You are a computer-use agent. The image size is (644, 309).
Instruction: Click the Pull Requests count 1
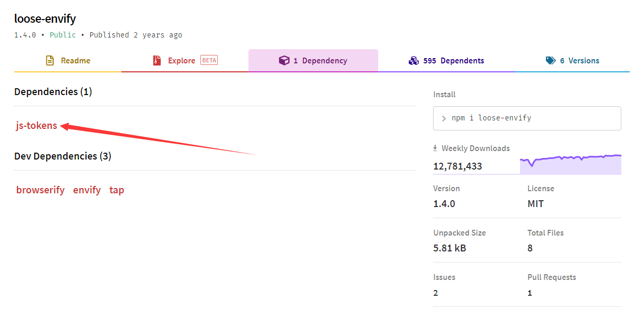(530, 293)
